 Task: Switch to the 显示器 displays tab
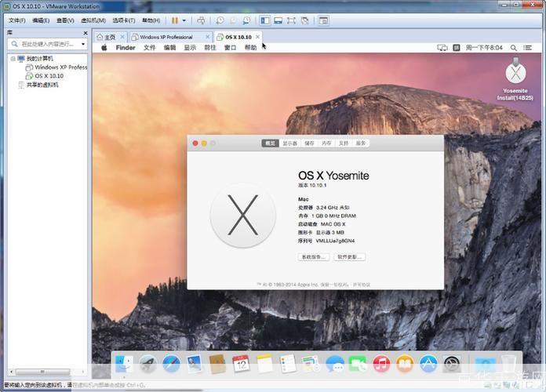(289, 143)
